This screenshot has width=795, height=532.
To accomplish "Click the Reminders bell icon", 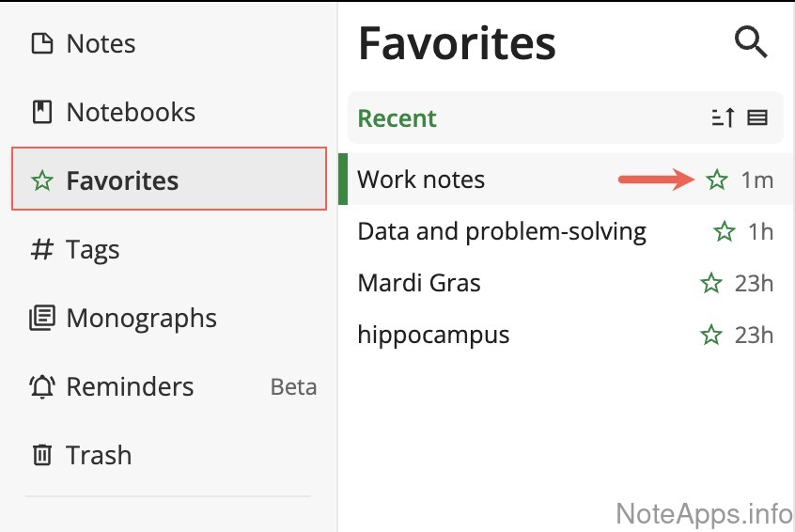I will click(41, 387).
